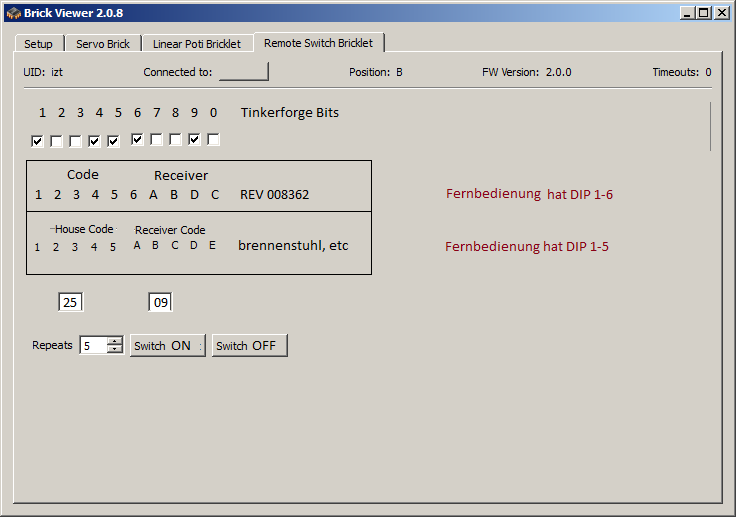
Task: Minimize the Brick Viewer window
Action: (688, 13)
